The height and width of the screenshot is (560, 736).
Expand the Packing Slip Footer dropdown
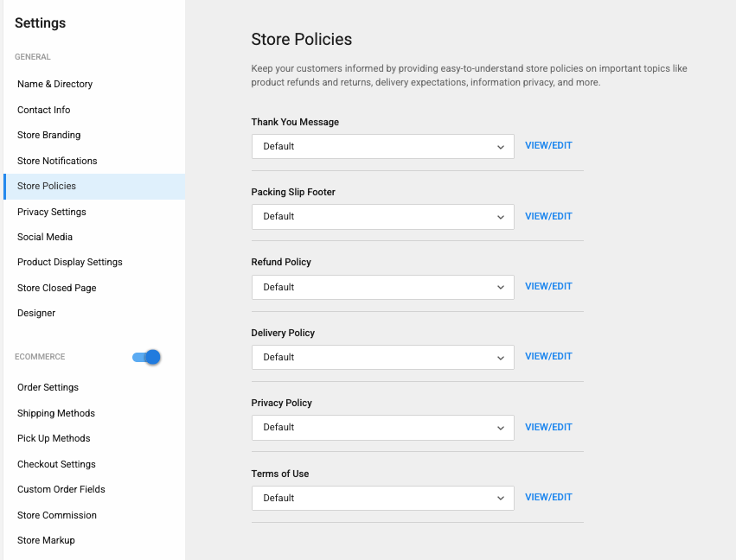382,217
